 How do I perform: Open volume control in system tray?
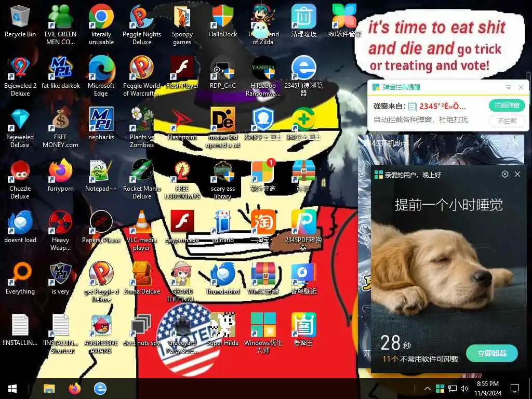click(x=464, y=389)
